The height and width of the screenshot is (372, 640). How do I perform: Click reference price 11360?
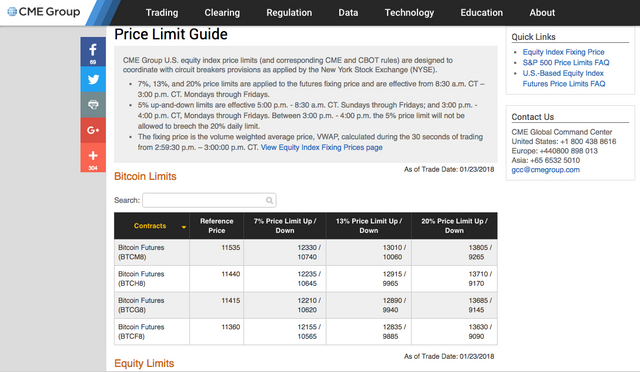tap(231, 327)
